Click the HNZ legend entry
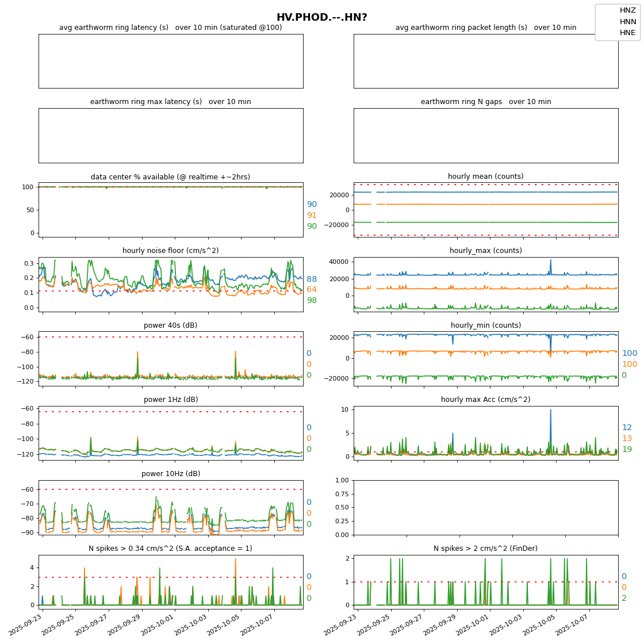 click(x=627, y=10)
